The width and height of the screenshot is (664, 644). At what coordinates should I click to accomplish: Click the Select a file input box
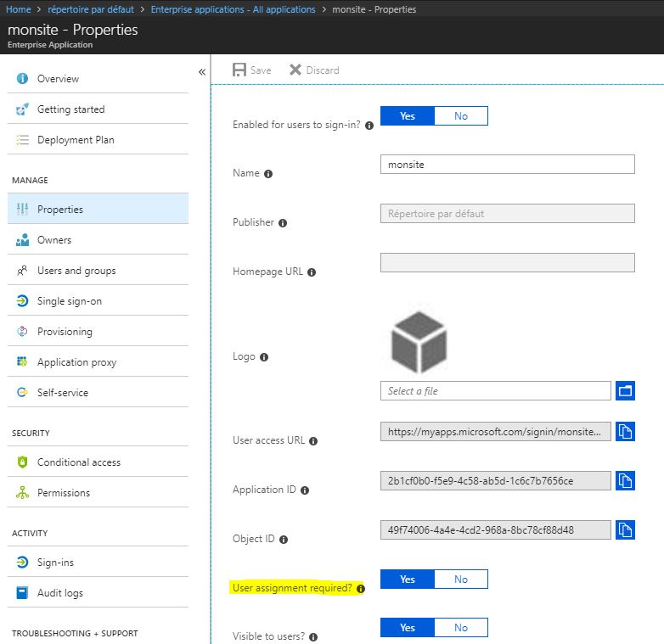pos(495,391)
